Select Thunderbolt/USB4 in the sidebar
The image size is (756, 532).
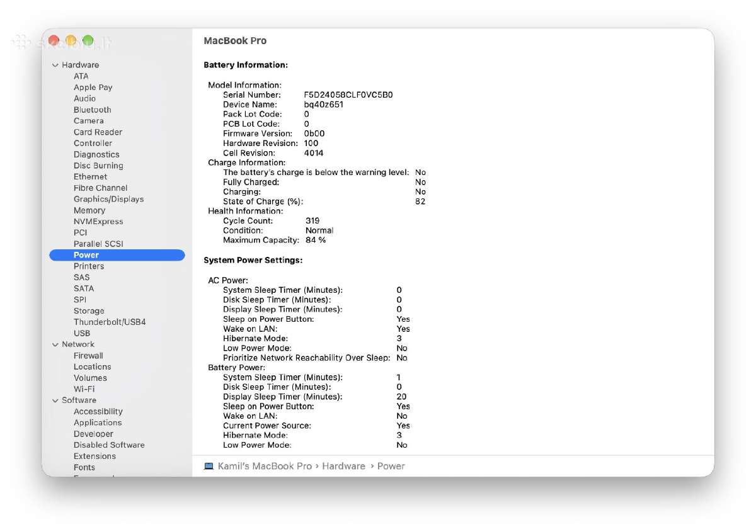click(x=110, y=322)
